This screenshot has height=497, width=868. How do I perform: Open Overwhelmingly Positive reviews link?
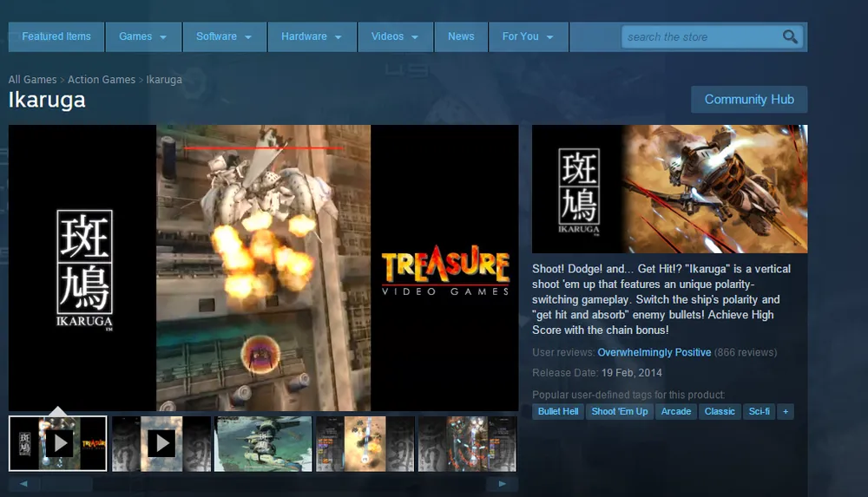click(654, 352)
